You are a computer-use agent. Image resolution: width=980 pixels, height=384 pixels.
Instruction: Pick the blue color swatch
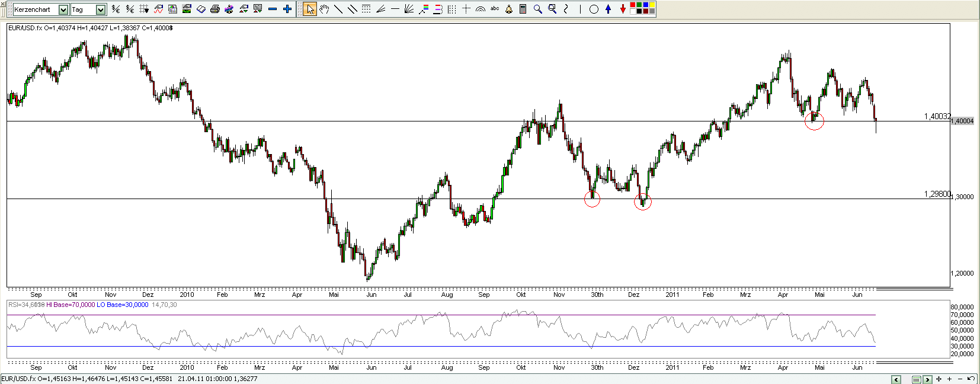646,5
